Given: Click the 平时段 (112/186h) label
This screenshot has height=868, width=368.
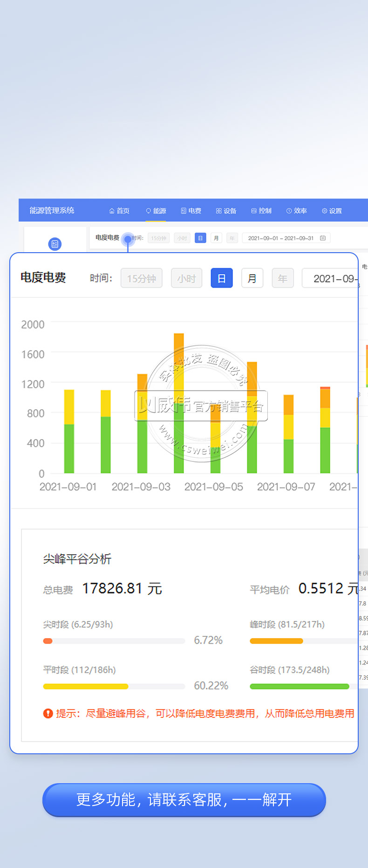Looking at the screenshot, I should 80,670.
